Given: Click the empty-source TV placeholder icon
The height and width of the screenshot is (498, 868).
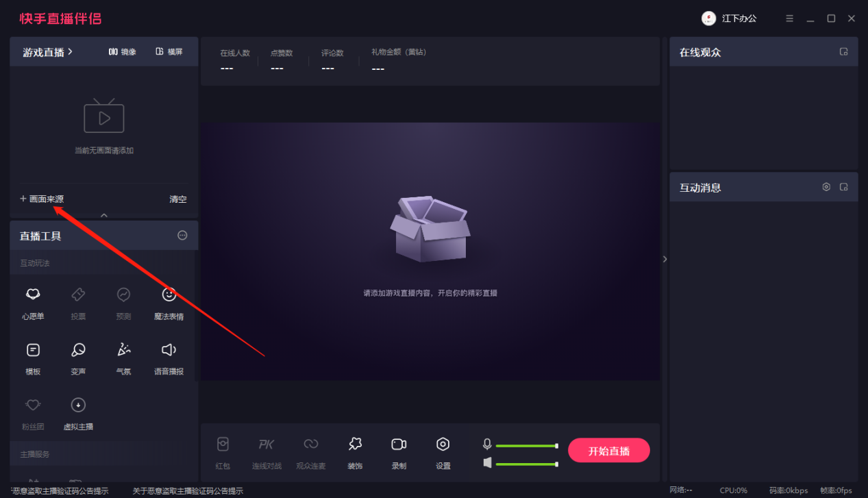Looking at the screenshot, I should pyautogui.click(x=104, y=116).
